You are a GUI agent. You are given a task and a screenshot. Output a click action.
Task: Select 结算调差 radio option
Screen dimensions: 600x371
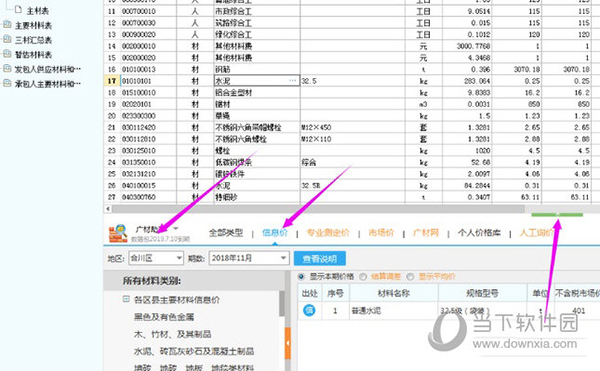tap(363, 277)
